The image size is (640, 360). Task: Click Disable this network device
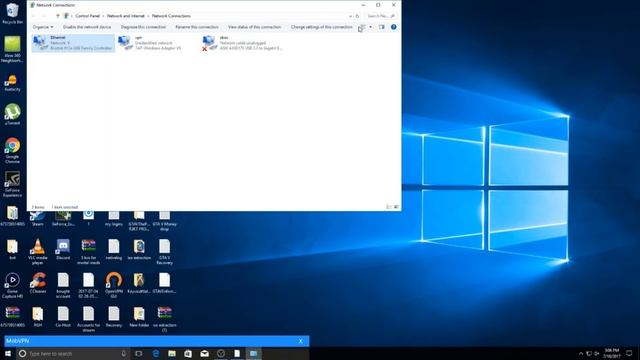[87, 27]
